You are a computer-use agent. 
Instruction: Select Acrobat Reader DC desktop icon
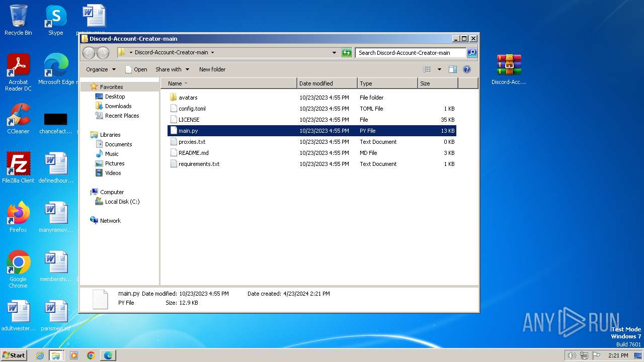pyautogui.click(x=18, y=73)
